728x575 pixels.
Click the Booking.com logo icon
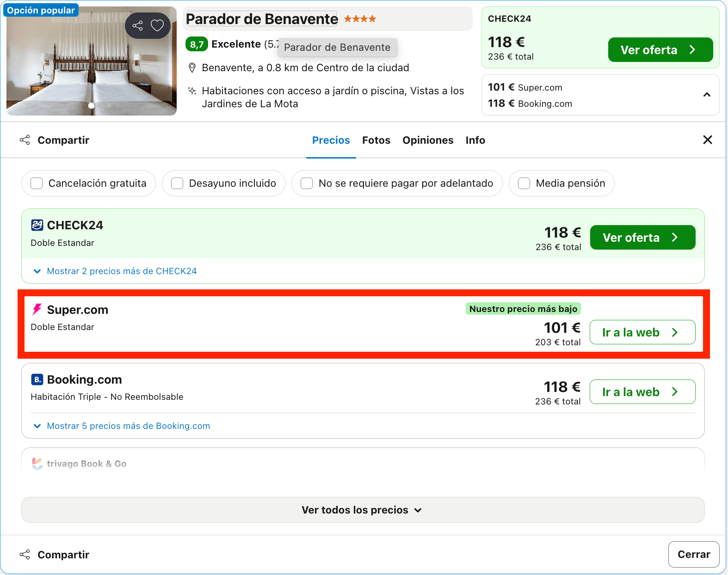(x=37, y=379)
